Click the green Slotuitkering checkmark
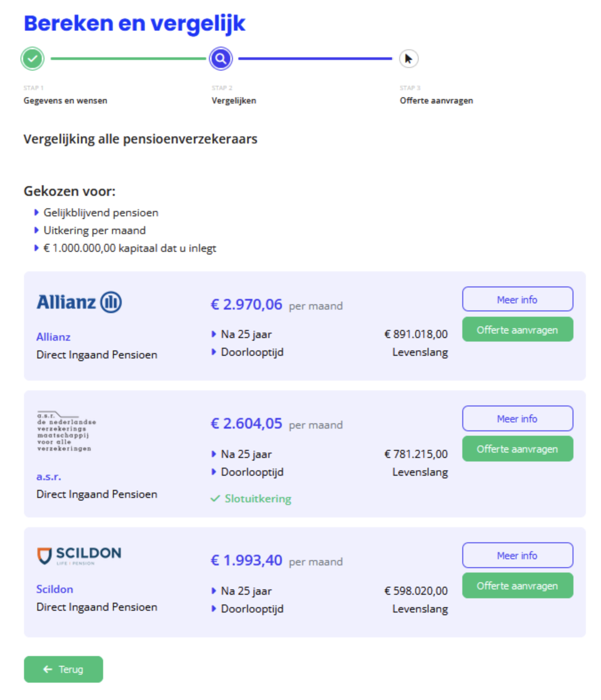This screenshot has width=601, height=700. 215,498
